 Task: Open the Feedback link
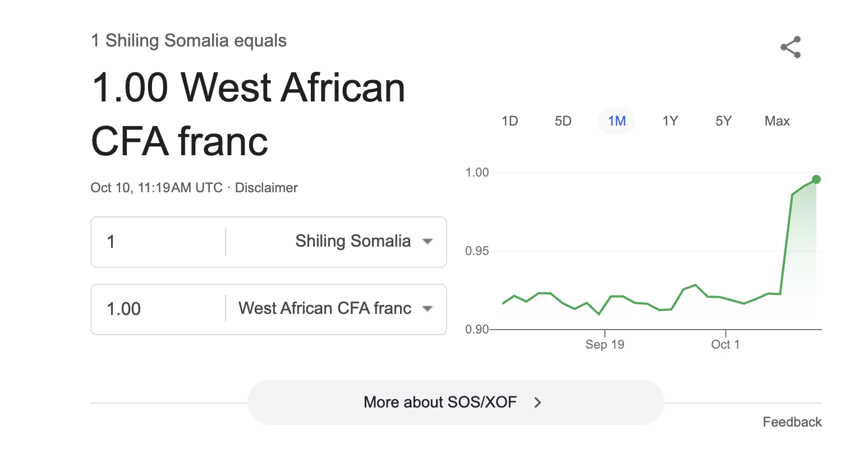792,422
